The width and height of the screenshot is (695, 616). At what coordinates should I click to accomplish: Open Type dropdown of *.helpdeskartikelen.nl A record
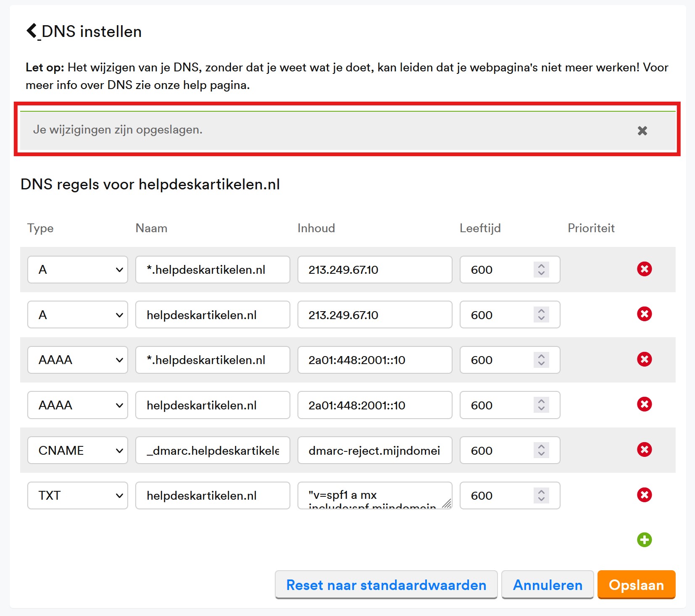pyautogui.click(x=78, y=270)
